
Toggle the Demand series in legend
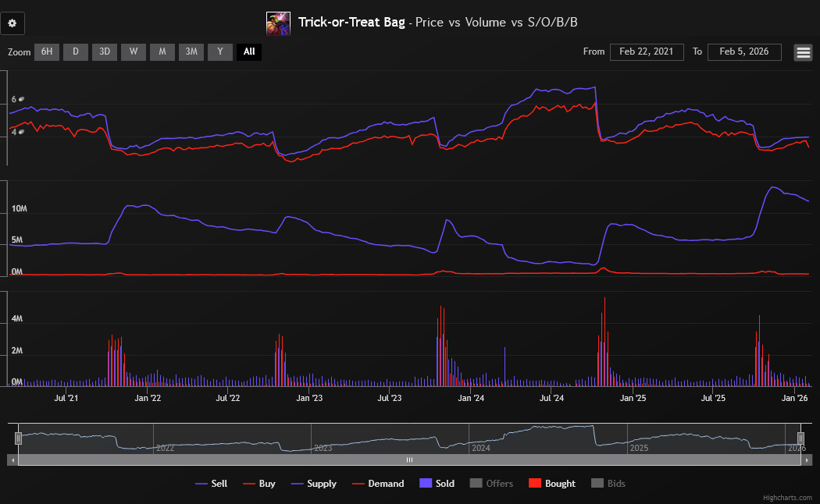[378, 484]
